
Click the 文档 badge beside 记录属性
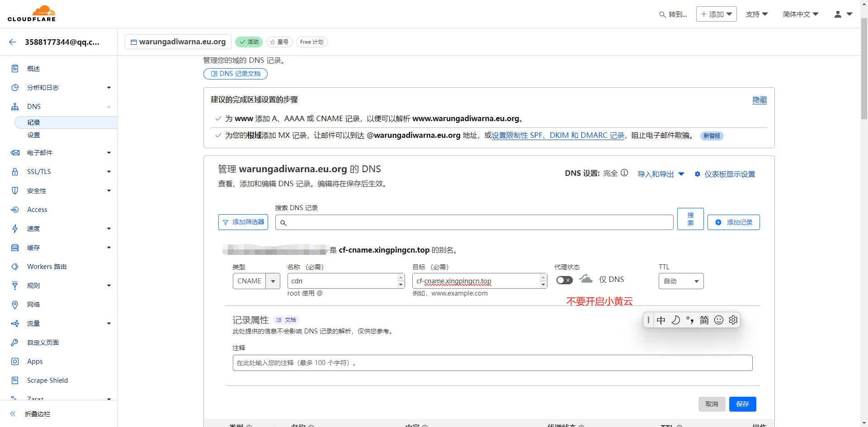(x=286, y=320)
